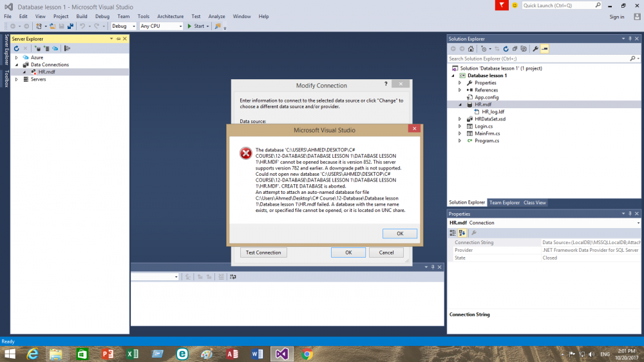644x362 pixels.
Task: Click Collapse All icon in Solution Explorer
Action: coord(515,49)
